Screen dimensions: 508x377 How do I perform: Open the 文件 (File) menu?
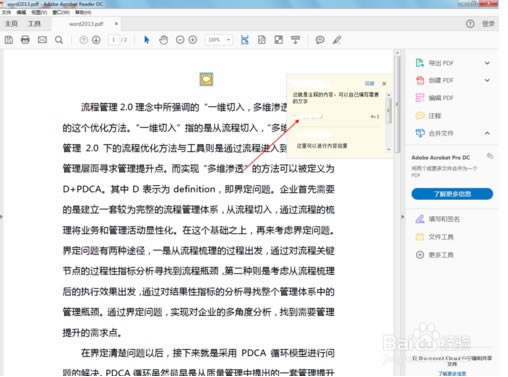(x=6, y=12)
